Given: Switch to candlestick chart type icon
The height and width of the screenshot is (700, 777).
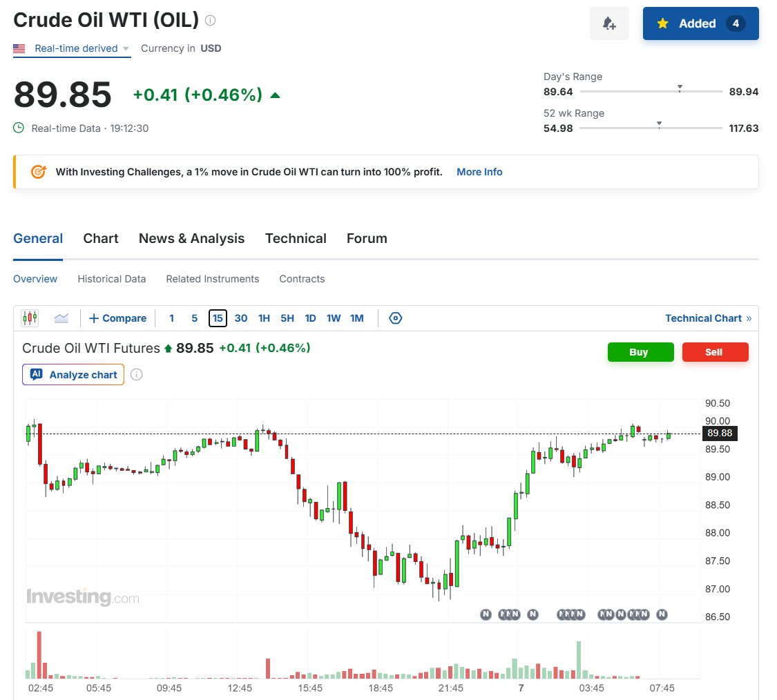Looking at the screenshot, I should 30,318.
